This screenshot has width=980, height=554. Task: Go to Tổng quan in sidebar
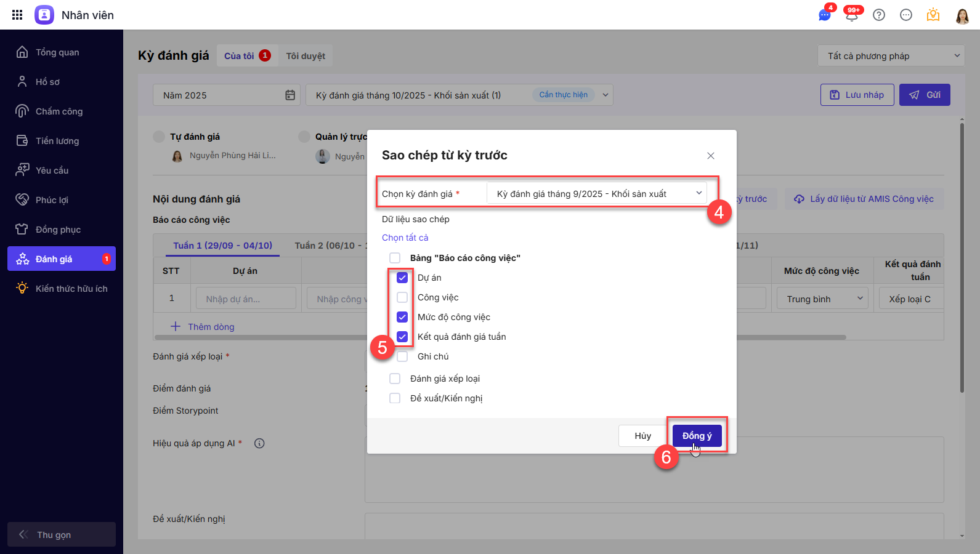62,52
